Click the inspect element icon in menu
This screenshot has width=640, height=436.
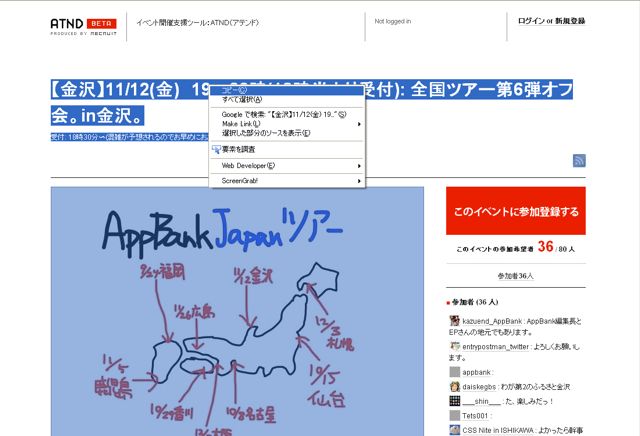pyautogui.click(x=216, y=149)
